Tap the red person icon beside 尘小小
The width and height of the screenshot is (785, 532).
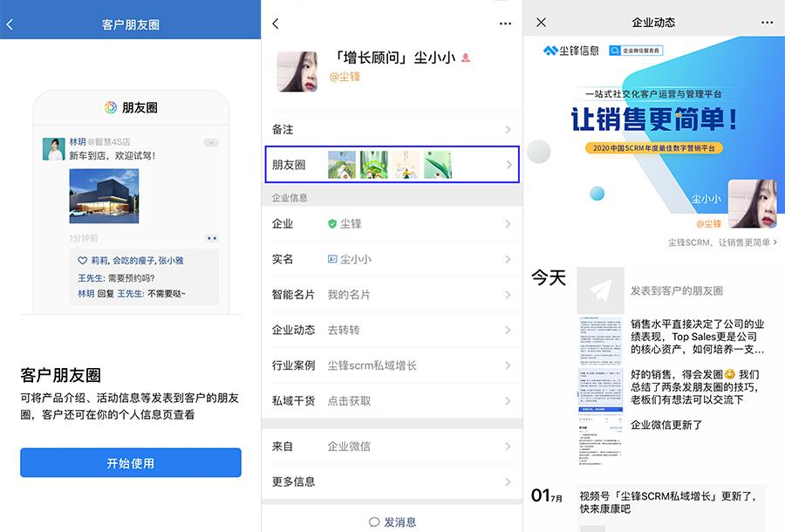466,58
